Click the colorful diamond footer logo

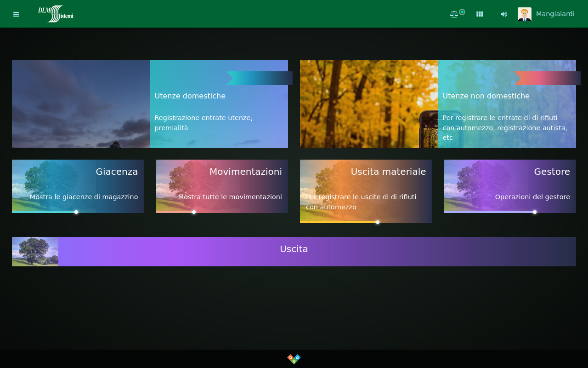(294, 359)
